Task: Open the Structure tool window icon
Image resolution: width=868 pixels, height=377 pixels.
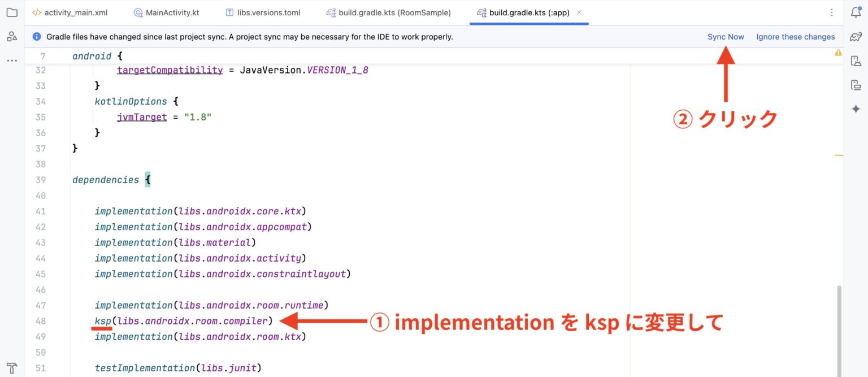Action: 12,37
